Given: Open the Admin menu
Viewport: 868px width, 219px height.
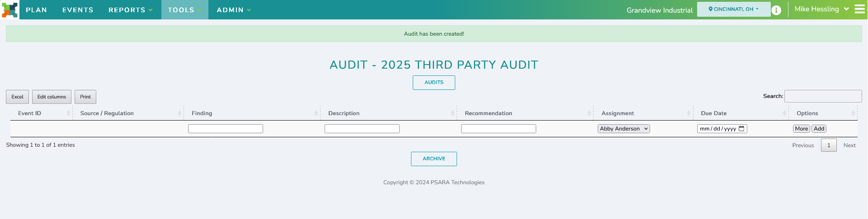Looking at the screenshot, I should pyautogui.click(x=233, y=10).
